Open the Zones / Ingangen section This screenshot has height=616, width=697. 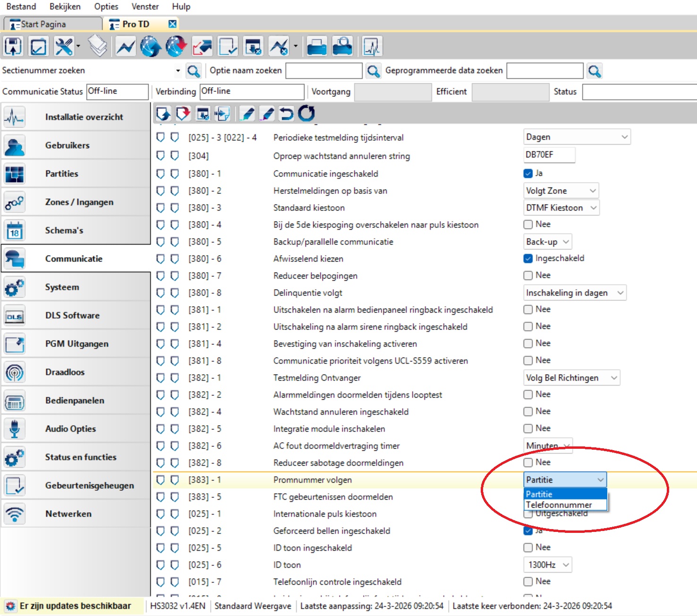[79, 202]
